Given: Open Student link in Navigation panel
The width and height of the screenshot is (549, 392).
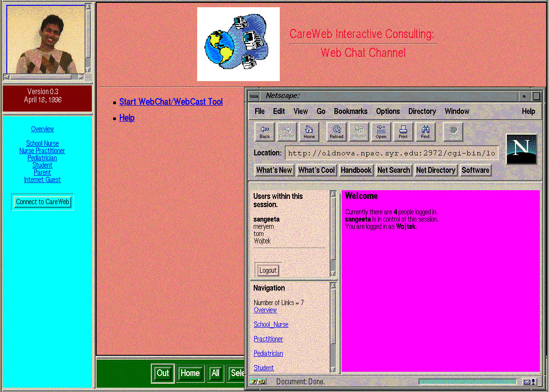Looking at the screenshot, I should point(264,368).
